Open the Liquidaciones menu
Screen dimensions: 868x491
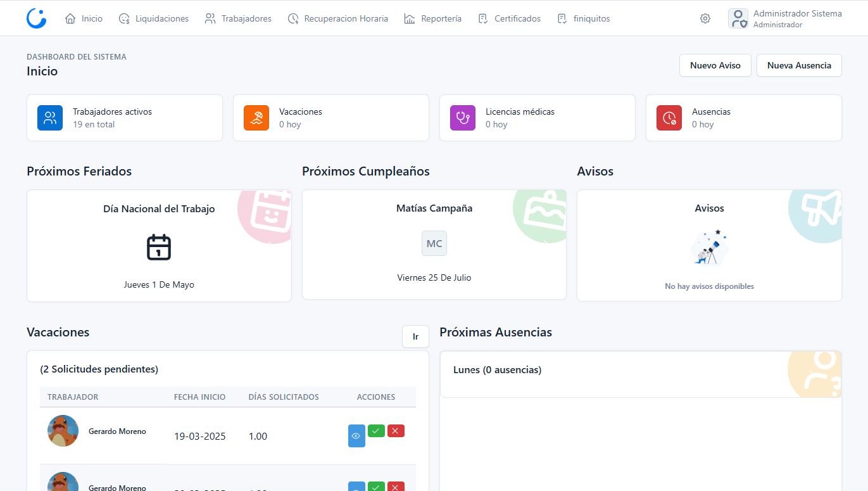(x=154, y=18)
